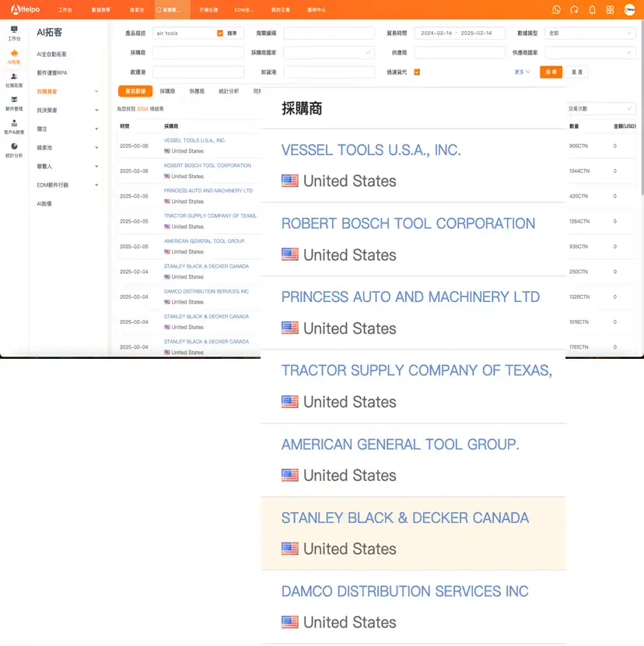The width and height of the screenshot is (644, 646).
Task: Click US flag under TRACTOR SUPPLY in enlarged panel
Action: [x=290, y=402]
